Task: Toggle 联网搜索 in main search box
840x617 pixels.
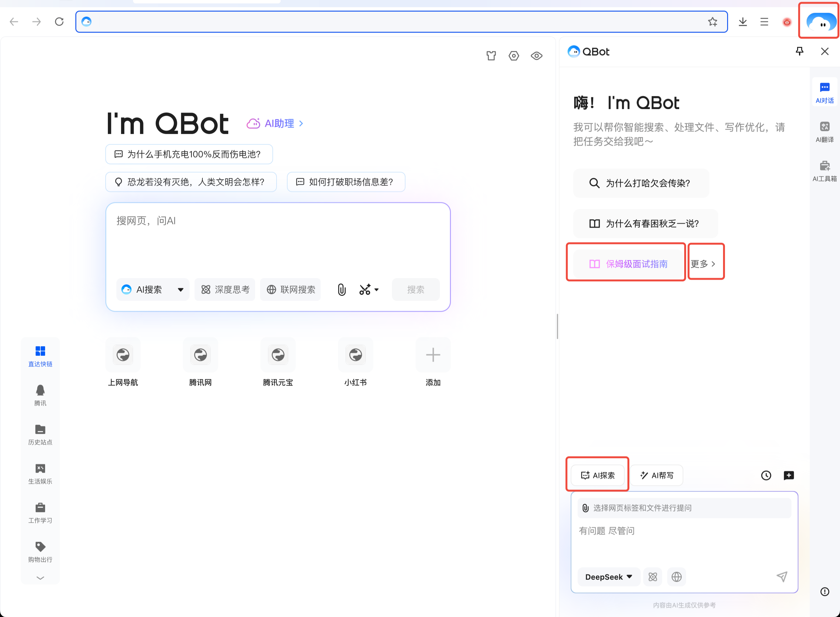Action: tap(290, 290)
